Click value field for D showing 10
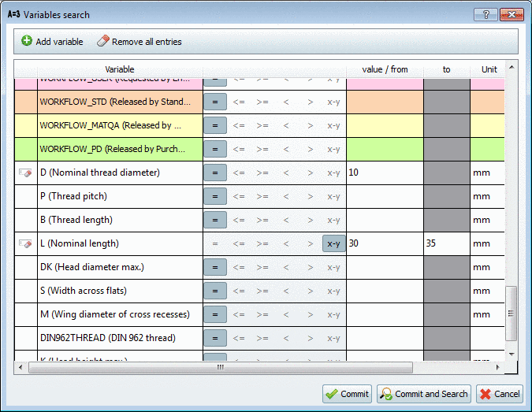This screenshot has height=412, width=532. pyautogui.click(x=384, y=173)
